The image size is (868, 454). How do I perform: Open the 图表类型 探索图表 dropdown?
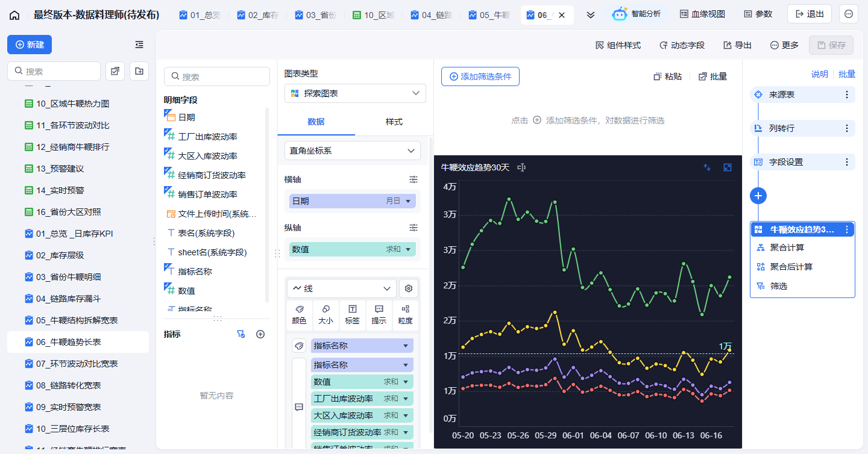pos(355,93)
